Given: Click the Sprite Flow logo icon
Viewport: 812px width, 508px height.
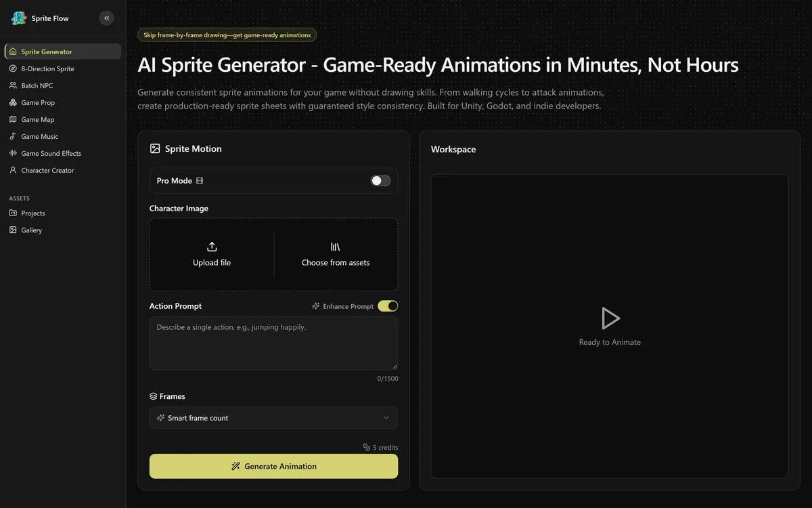Looking at the screenshot, I should [x=18, y=18].
